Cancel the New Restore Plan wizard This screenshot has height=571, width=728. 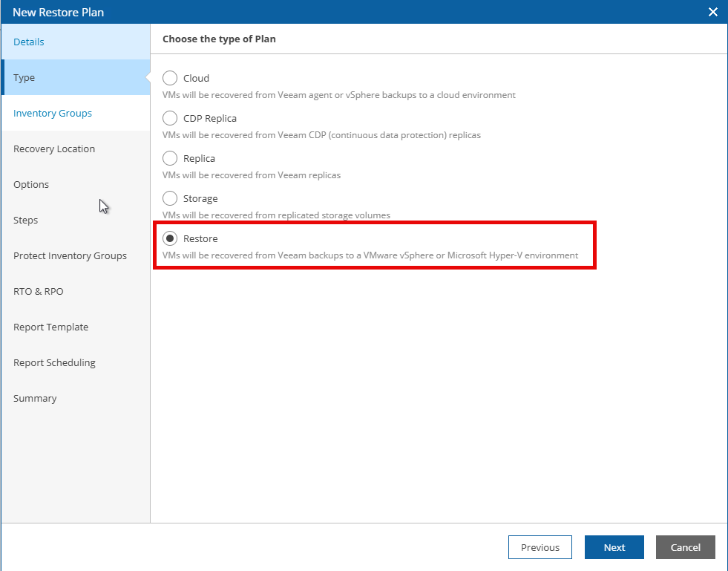coord(685,547)
